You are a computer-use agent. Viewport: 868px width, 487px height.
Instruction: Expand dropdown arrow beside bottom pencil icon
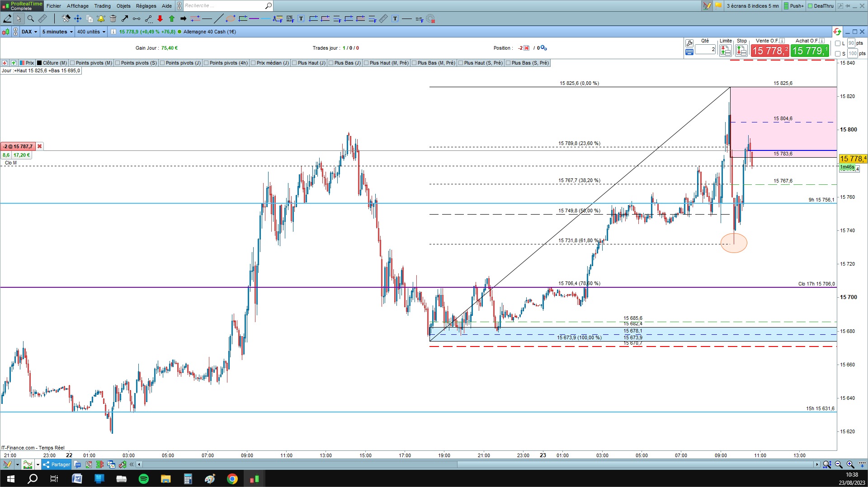coord(17,464)
